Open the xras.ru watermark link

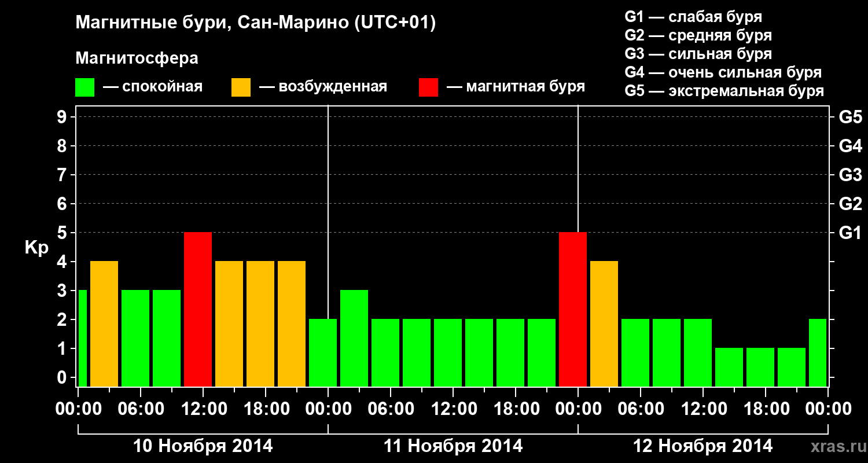[x=835, y=446]
